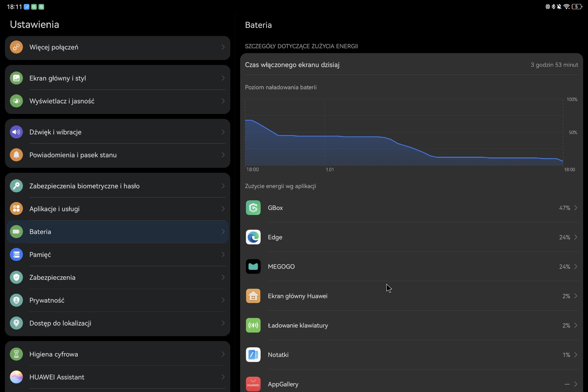Viewport: 588px width, 392px height.
Task: Expand Edge usage details chevron
Action: pos(576,237)
